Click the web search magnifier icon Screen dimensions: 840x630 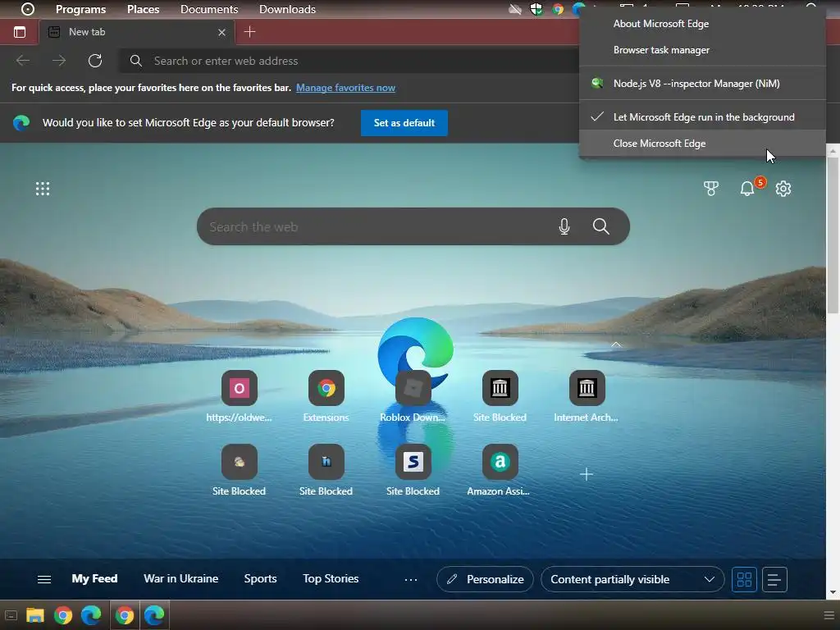pos(601,226)
